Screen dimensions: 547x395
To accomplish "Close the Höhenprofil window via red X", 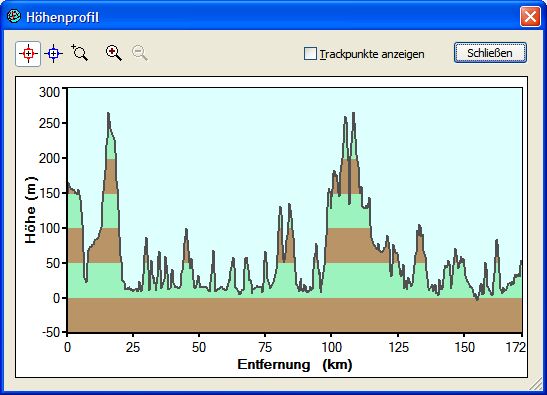I will click(x=530, y=16).
